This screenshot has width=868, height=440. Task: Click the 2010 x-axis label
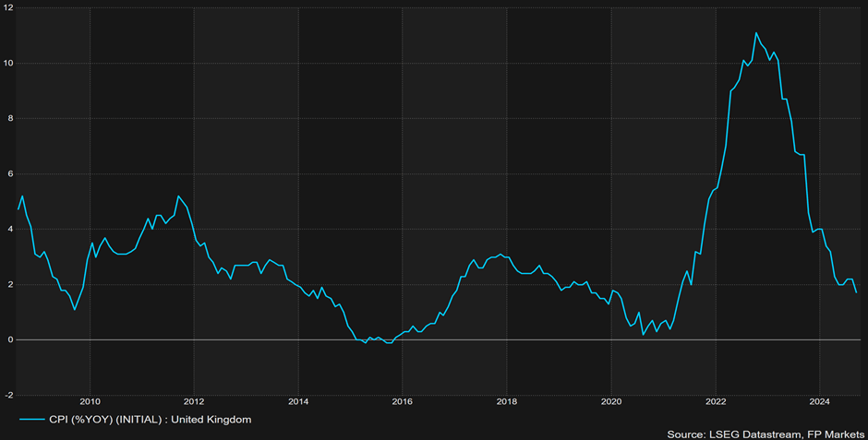[x=90, y=400]
